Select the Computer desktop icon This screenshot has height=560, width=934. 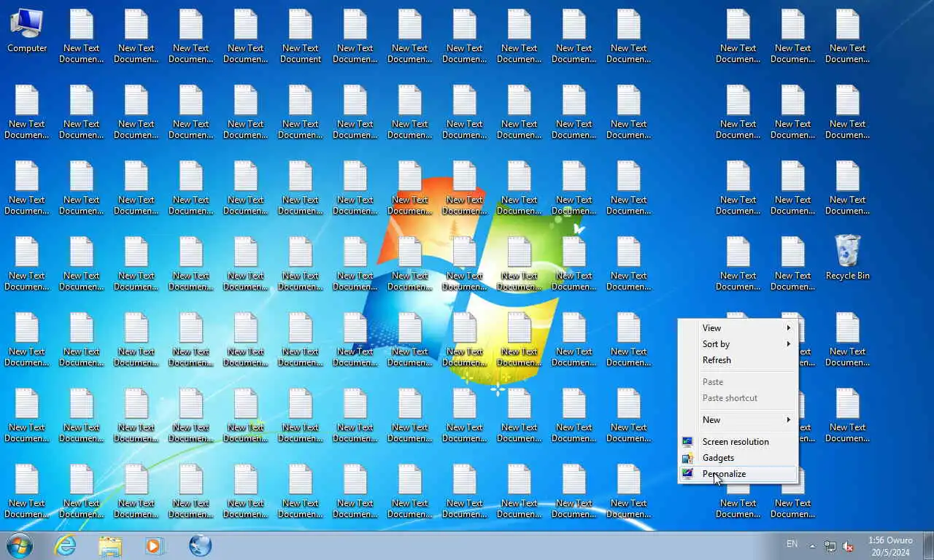pos(27,31)
